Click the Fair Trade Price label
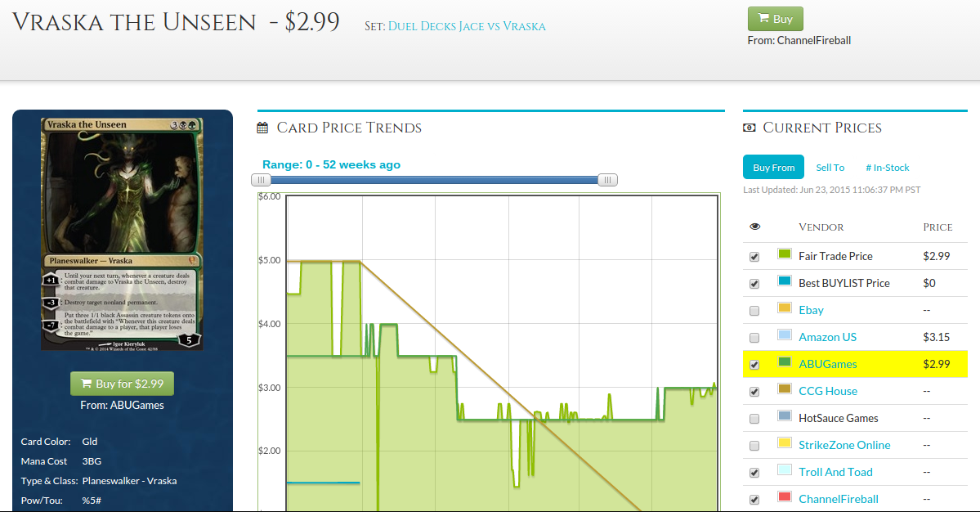 pos(835,256)
